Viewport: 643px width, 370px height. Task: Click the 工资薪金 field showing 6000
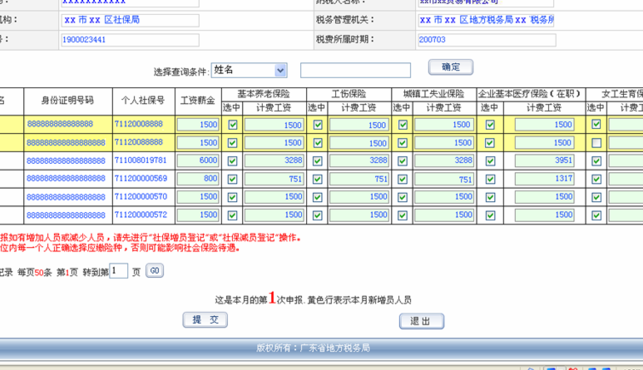(198, 160)
